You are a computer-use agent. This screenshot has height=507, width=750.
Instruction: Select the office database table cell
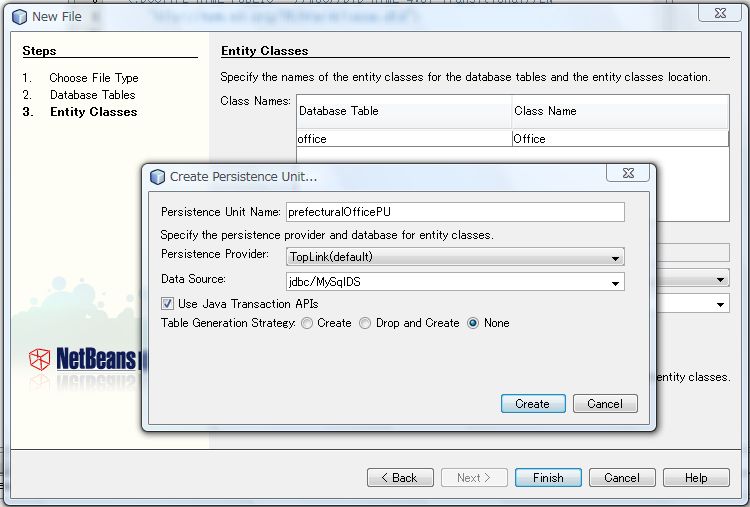coord(403,139)
